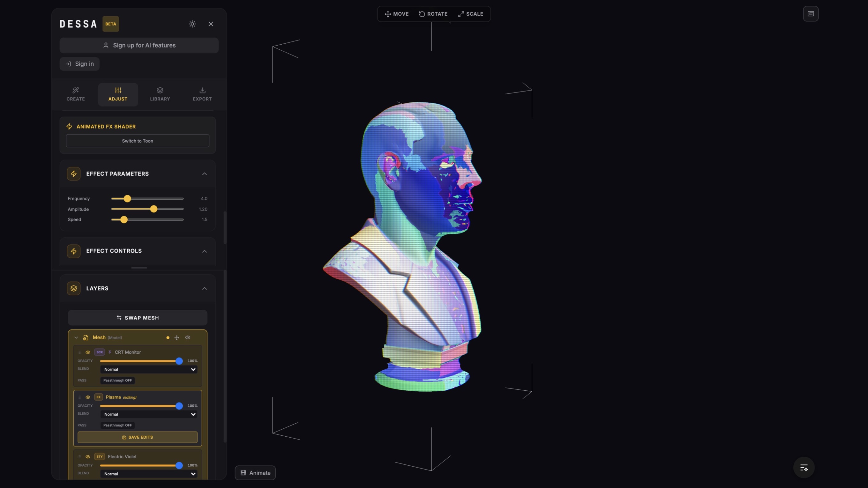Select the Scale transform tool
868x488 pixels.
[x=470, y=14]
